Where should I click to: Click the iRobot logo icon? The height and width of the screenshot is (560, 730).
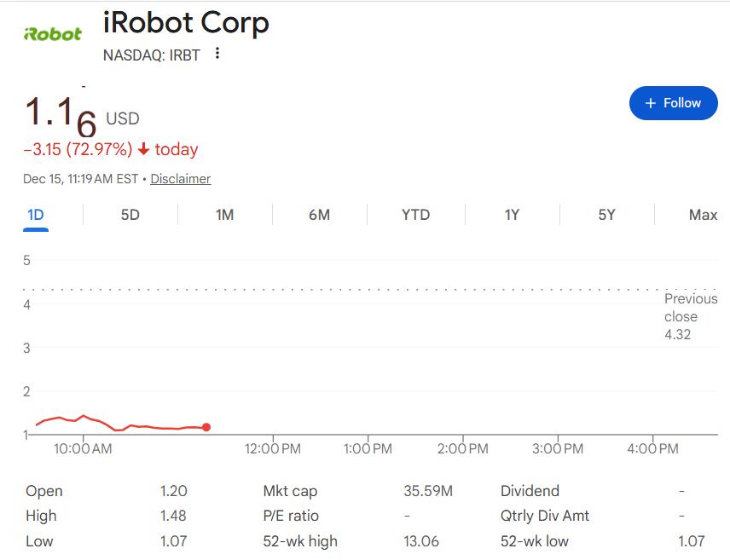[x=53, y=34]
